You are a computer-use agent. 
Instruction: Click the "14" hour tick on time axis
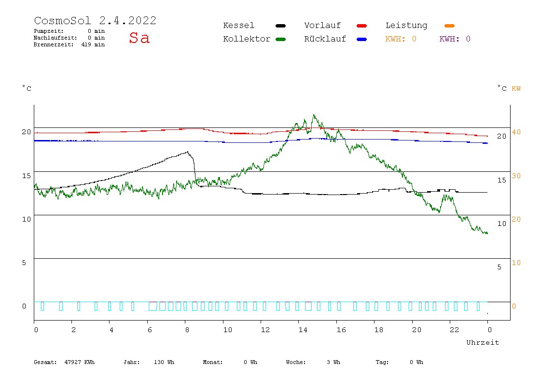[x=303, y=330]
